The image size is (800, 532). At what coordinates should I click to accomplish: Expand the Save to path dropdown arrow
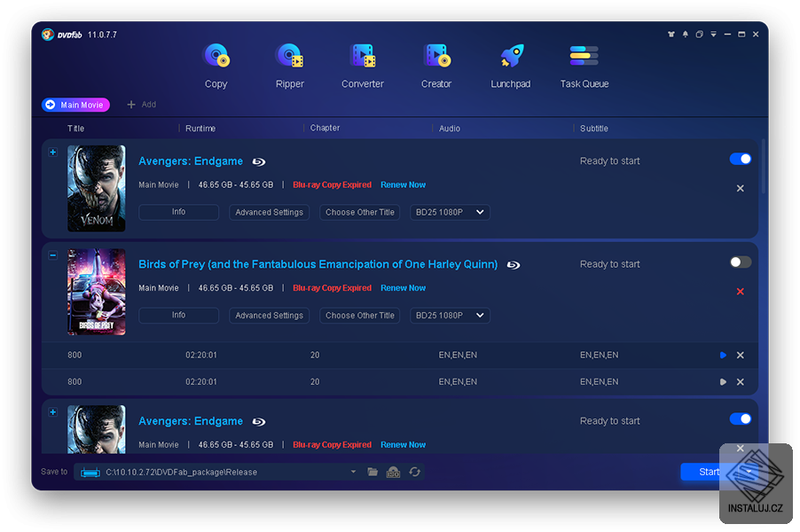click(x=353, y=472)
